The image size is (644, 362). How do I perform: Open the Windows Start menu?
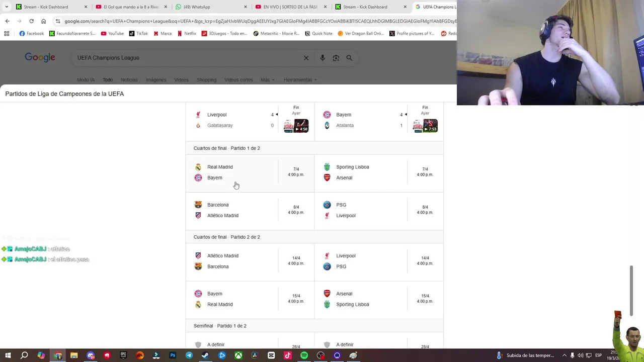8,355
